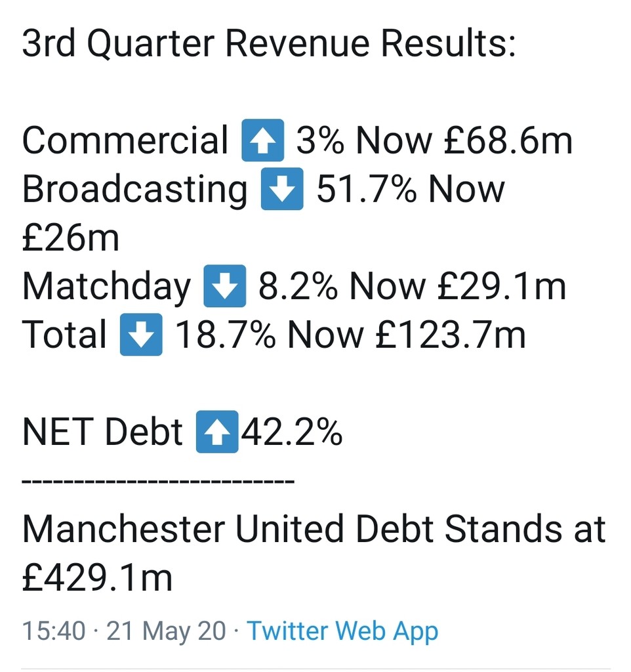Click the "£123.7m" total revenue figure
631x672 pixels.
(451, 335)
